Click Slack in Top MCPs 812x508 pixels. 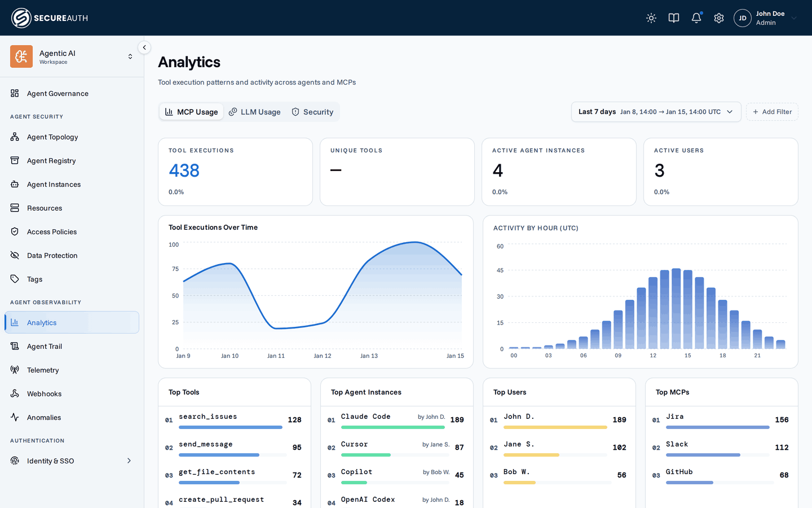pyautogui.click(x=722, y=448)
